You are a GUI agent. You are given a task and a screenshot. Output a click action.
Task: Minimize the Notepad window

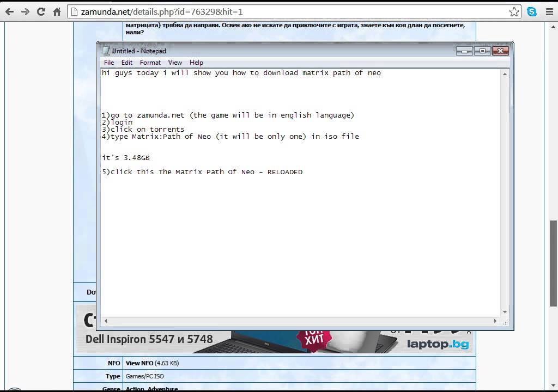pyautogui.click(x=464, y=51)
